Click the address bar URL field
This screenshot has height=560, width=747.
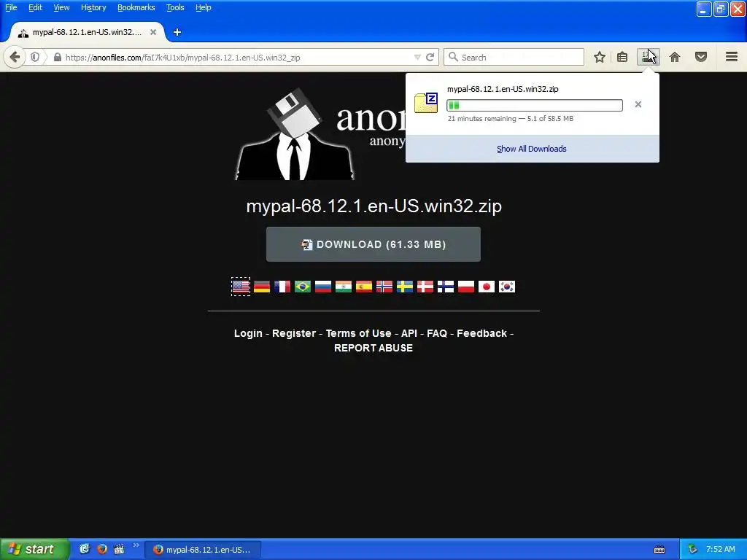tap(237, 57)
